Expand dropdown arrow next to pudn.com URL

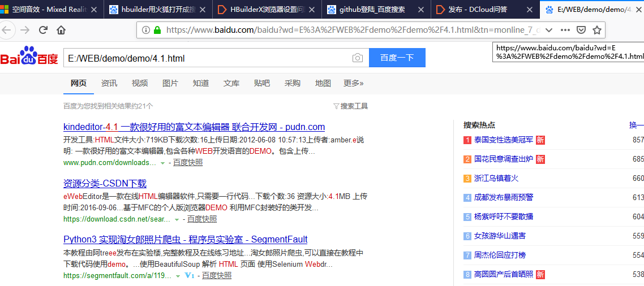(162, 163)
